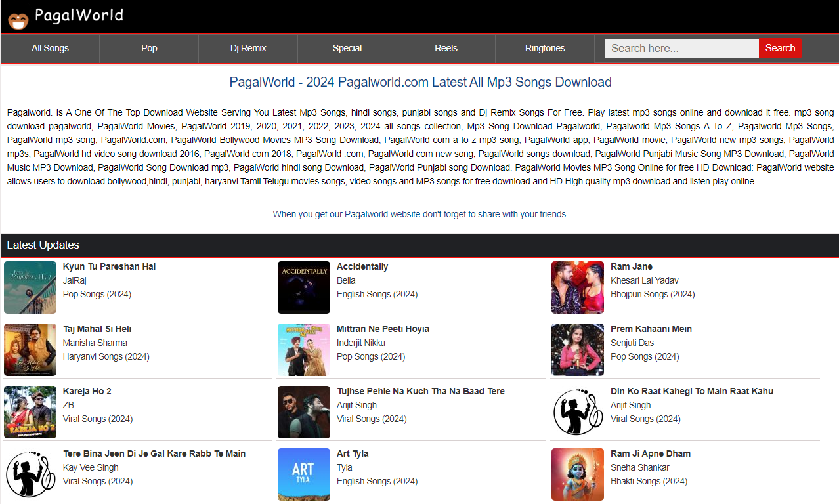Click artist name Kay Vee Singh
Screen dimensions: 839x504
[91, 467]
